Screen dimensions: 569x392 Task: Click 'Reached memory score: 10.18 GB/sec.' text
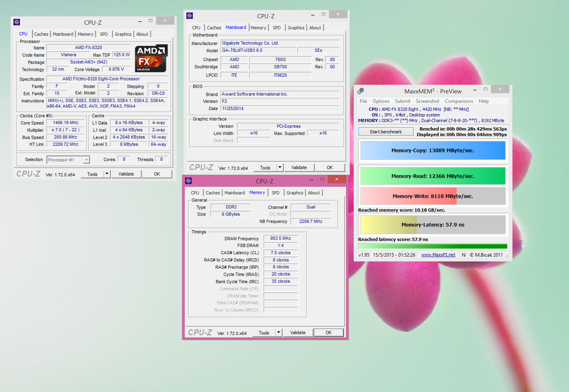[402, 210]
